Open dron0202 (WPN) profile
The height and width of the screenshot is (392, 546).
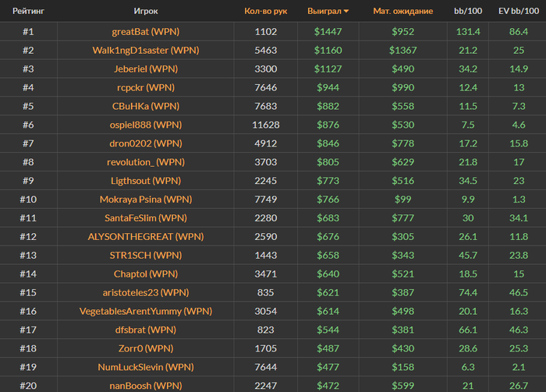point(146,143)
